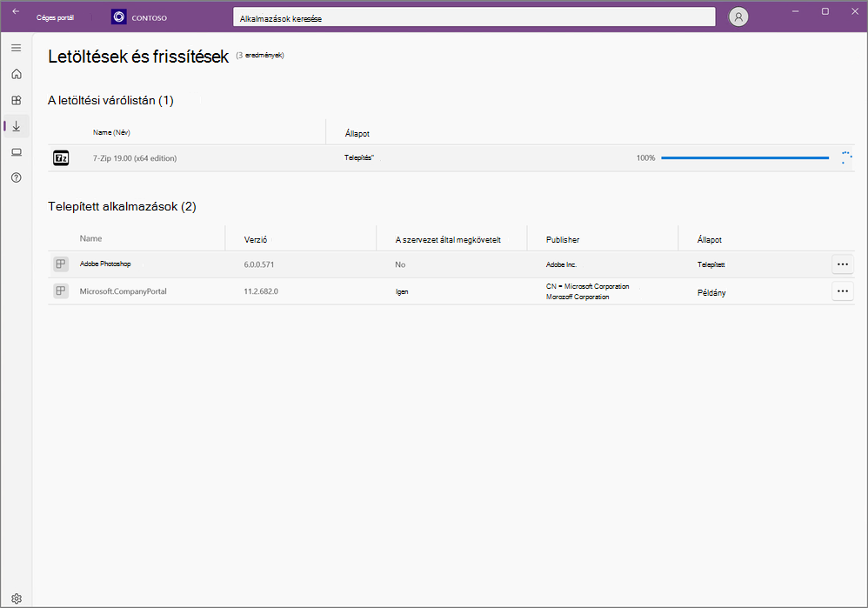Sort by A szervezet által megkövetelt header
Viewport: 868px width, 608px height.
[x=448, y=240]
